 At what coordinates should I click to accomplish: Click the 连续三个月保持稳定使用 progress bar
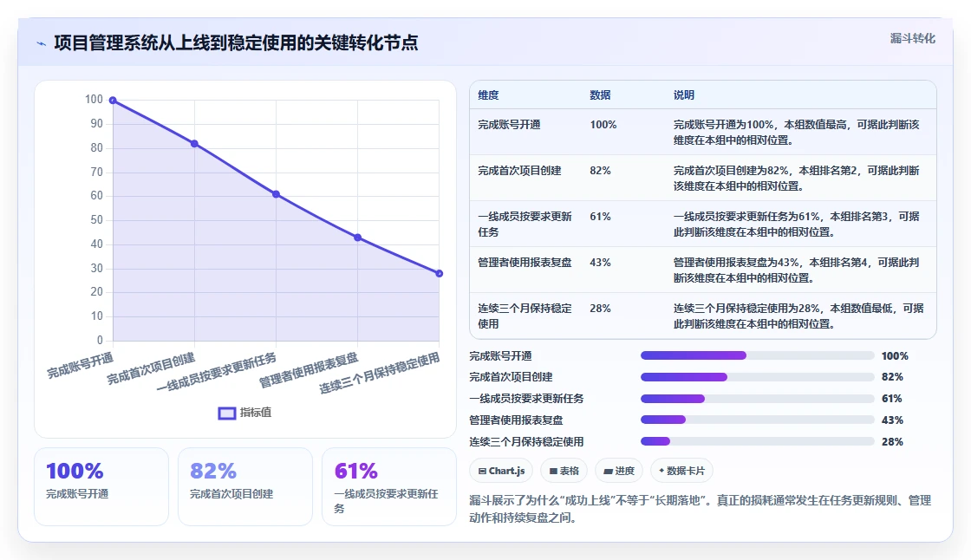[758, 442]
